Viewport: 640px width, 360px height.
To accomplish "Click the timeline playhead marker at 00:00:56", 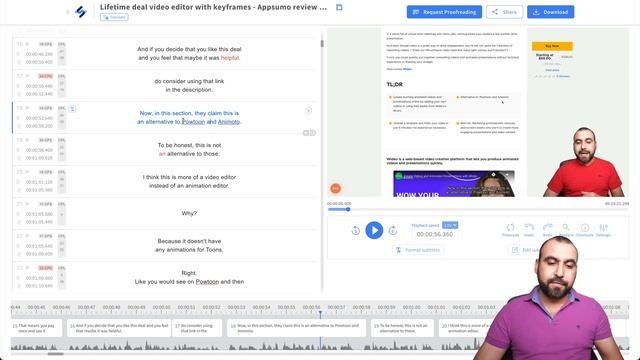I will coord(320,313).
